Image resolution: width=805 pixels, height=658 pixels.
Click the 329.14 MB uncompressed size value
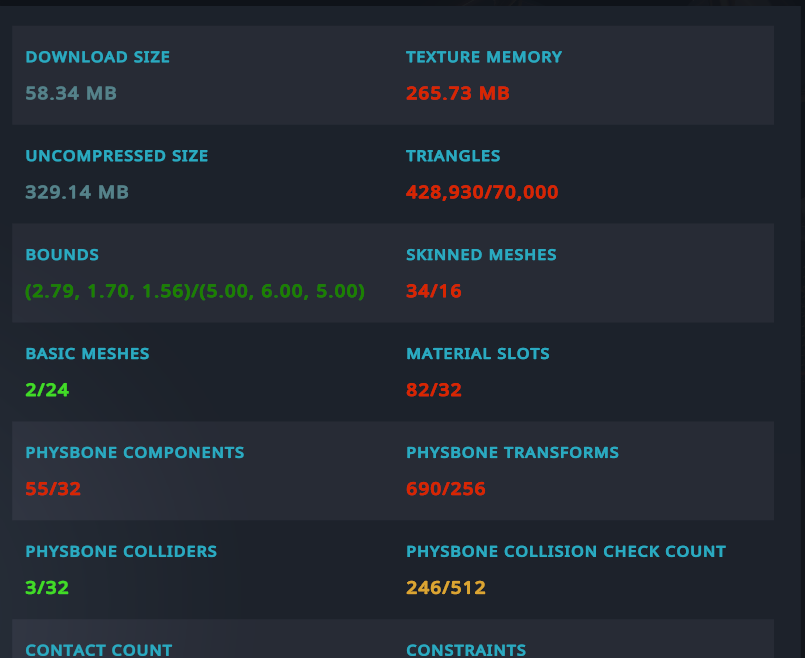coord(77,192)
